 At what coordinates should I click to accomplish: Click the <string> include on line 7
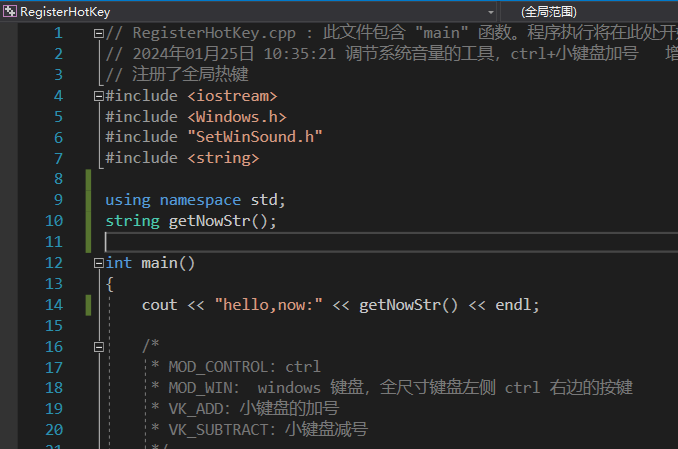point(223,158)
